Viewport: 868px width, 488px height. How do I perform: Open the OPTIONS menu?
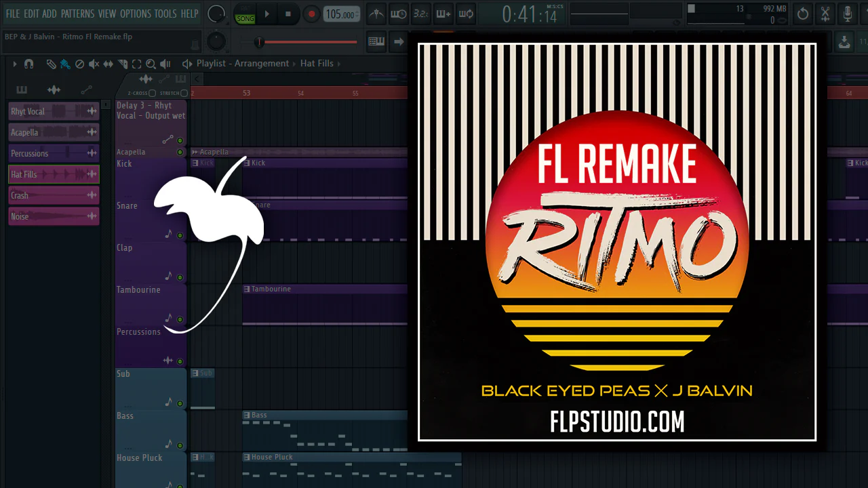pyautogui.click(x=135, y=14)
